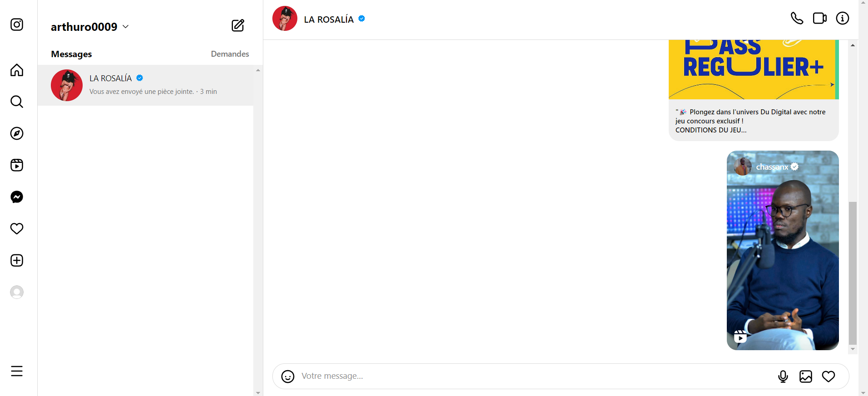Viewport: 868px width, 396px height.
Task: Open Notifications heart in sidebar
Action: pyautogui.click(x=17, y=229)
